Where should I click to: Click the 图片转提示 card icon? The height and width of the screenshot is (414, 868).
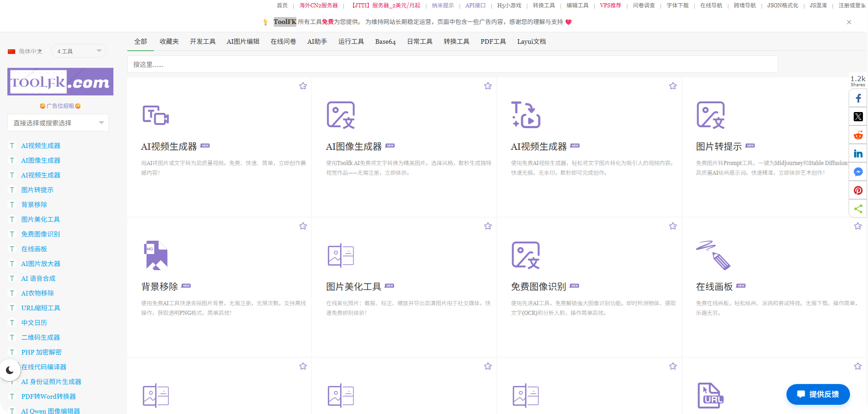point(711,115)
